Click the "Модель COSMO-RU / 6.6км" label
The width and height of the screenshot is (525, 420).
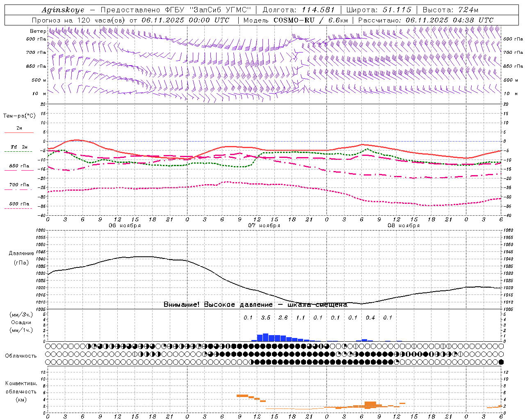click(295, 20)
